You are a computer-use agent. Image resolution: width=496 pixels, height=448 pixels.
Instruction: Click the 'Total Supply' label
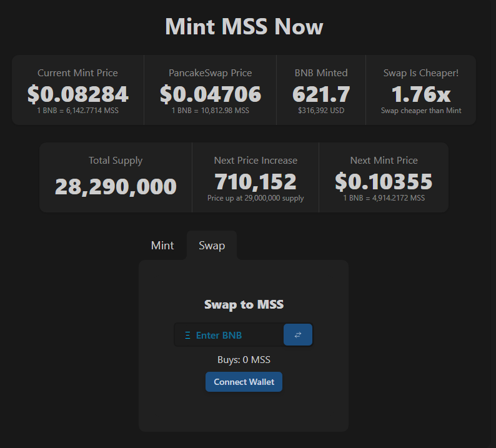coord(116,161)
